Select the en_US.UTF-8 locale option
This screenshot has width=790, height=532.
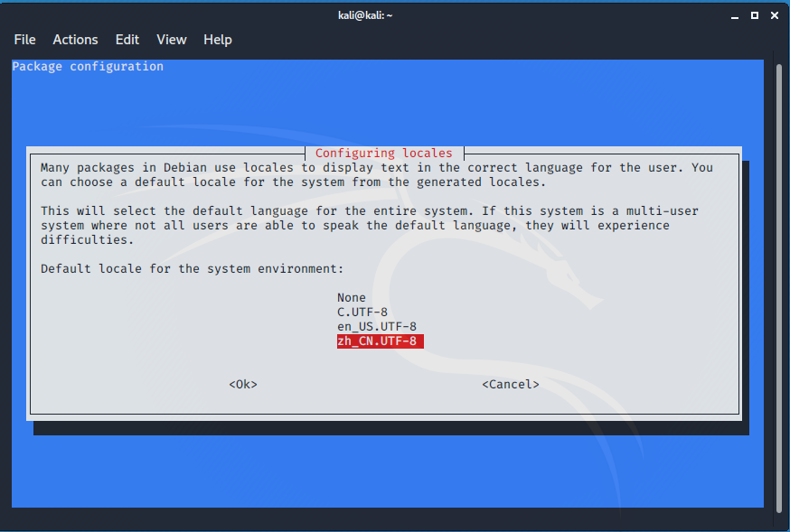[377, 327]
